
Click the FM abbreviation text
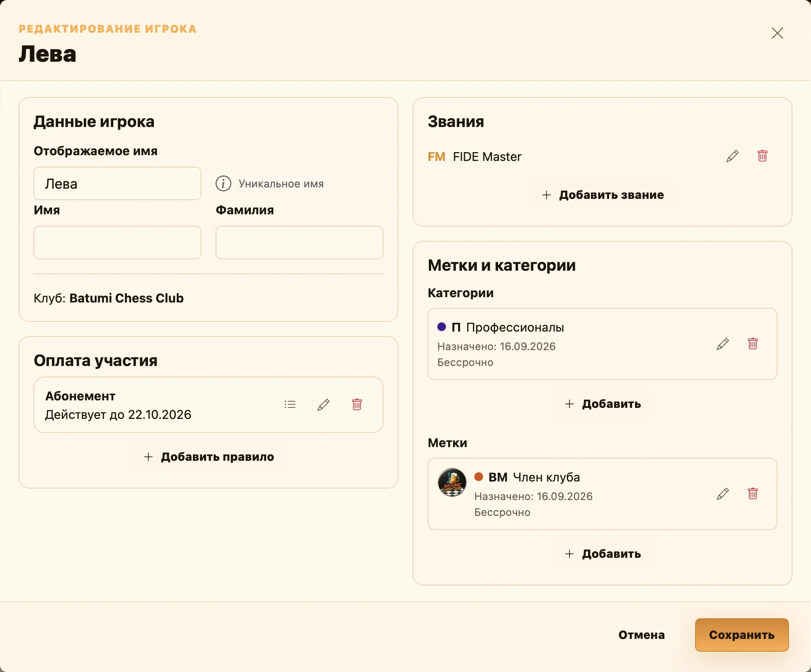[x=436, y=157]
